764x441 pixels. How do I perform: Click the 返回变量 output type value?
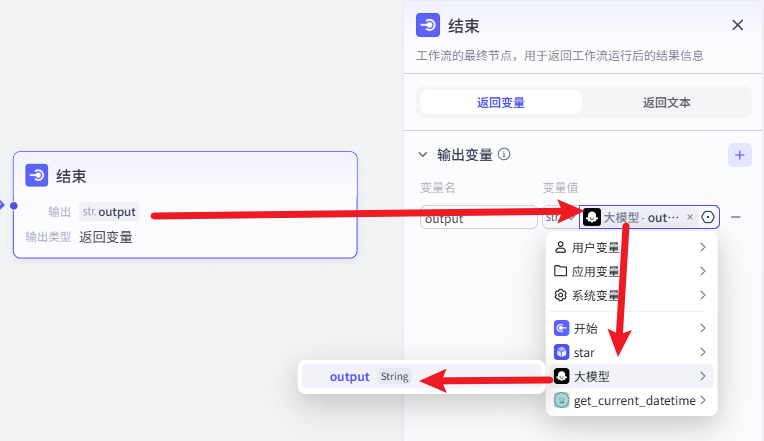pyautogui.click(x=106, y=237)
